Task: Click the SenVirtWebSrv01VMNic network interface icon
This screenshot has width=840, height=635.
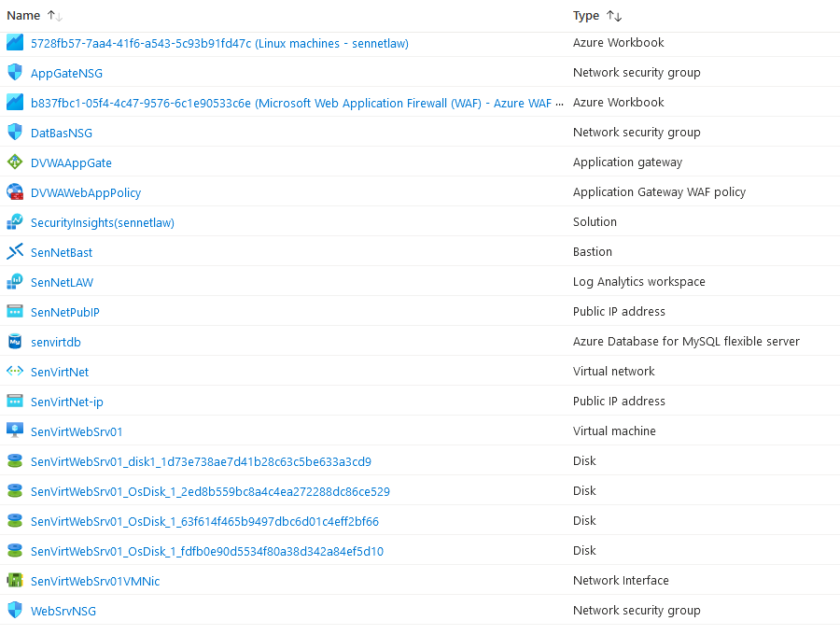Action: click(15, 580)
